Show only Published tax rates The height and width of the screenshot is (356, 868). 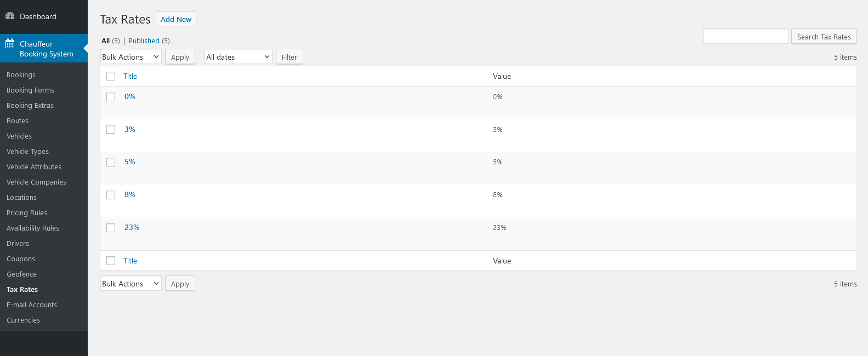(144, 41)
